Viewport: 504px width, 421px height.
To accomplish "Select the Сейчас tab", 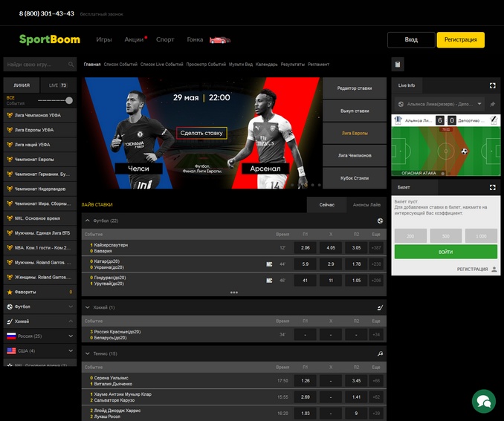I will (326, 204).
